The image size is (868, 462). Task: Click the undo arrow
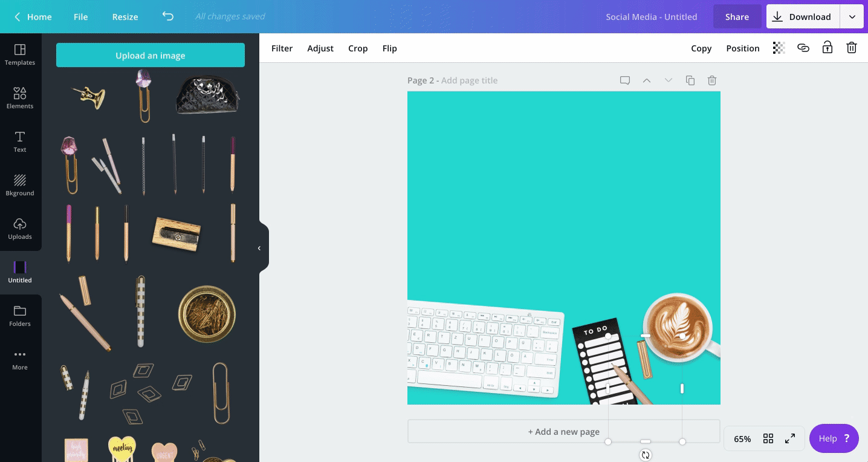(168, 16)
